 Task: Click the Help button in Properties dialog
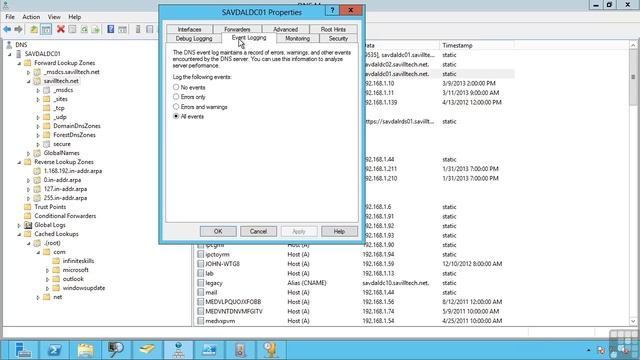339,231
